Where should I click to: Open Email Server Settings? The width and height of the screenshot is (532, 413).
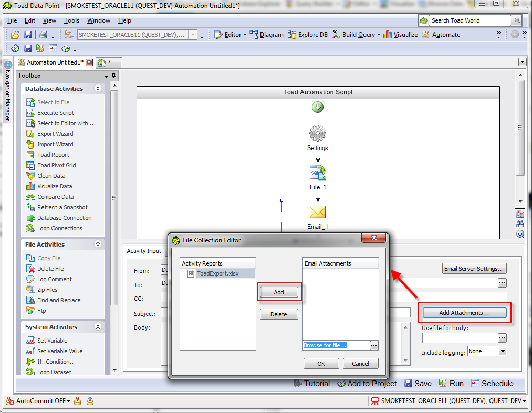coord(474,269)
